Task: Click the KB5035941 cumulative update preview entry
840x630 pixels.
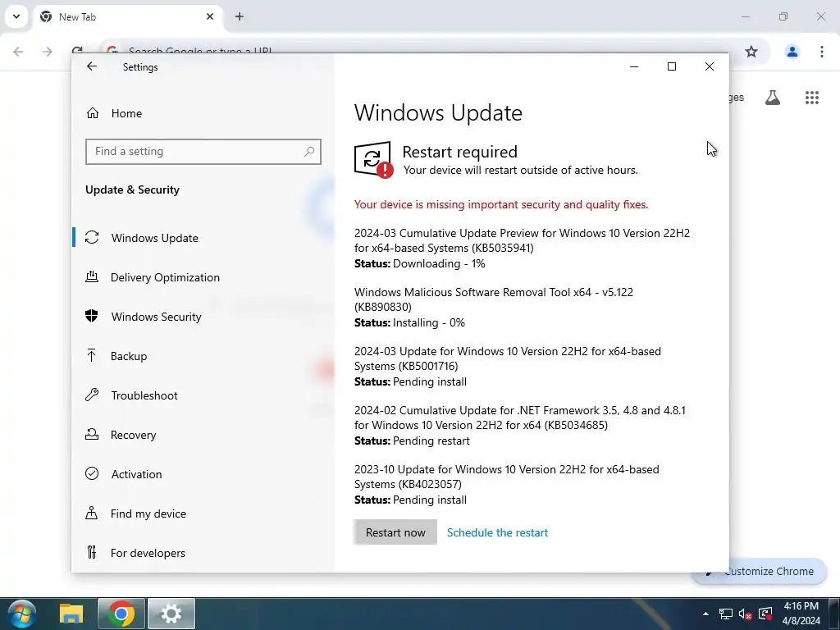Action: [522, 248]
